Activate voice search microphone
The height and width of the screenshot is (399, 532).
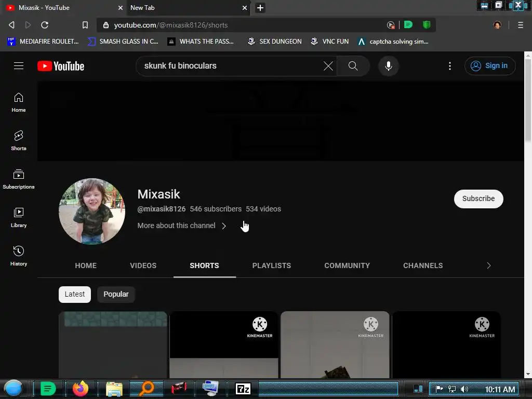[x=389, y=66]
